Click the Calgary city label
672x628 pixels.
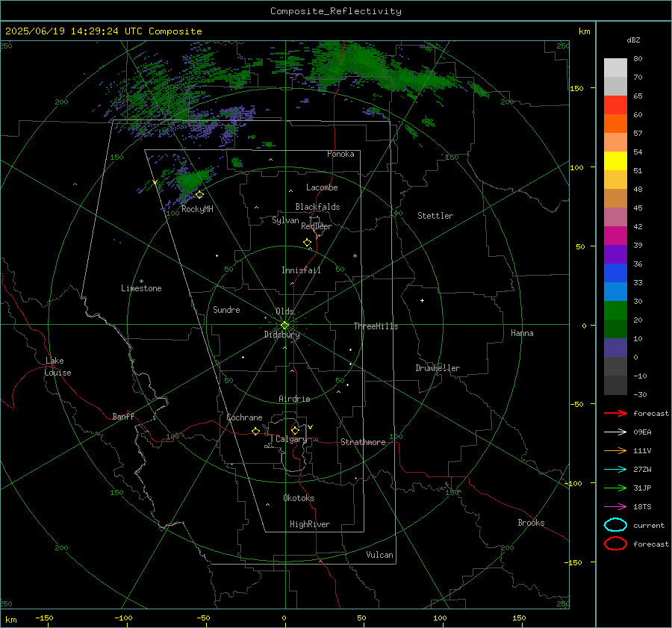tap(291, 439)
